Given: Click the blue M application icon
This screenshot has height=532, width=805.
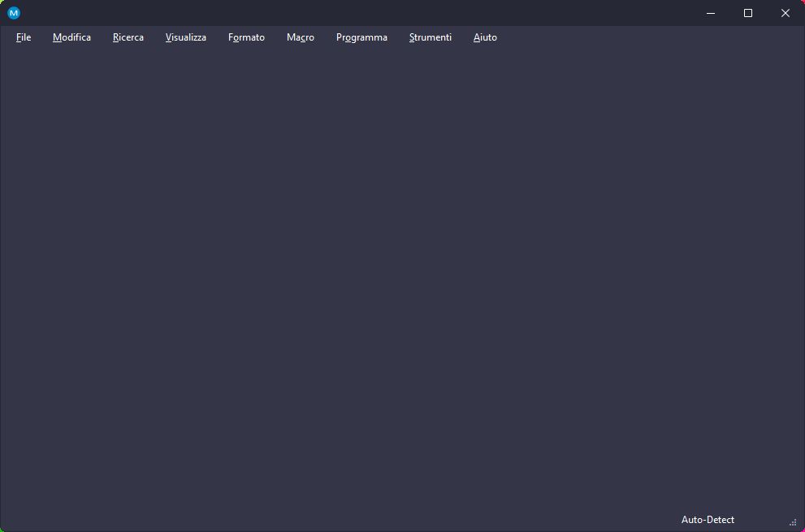Looking at the screenshot, I should 14,13.
